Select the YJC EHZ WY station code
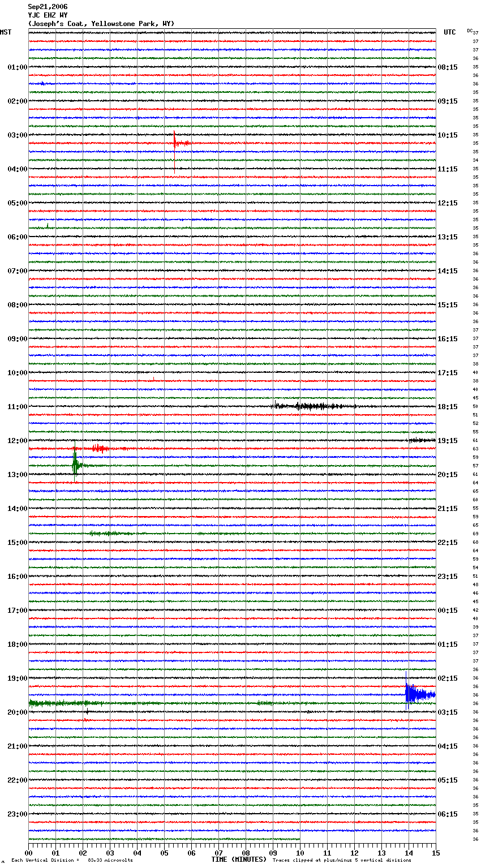Screen dimensions: 481x868 tap(48, 15)
